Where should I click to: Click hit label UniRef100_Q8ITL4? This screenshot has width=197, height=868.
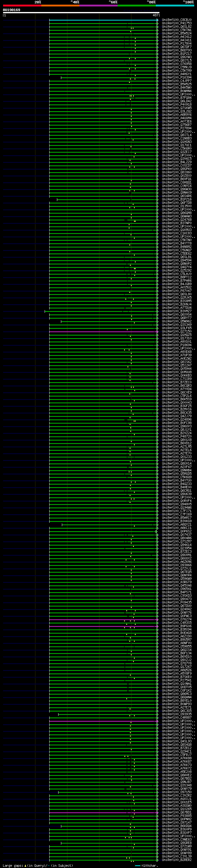point(177,135)
